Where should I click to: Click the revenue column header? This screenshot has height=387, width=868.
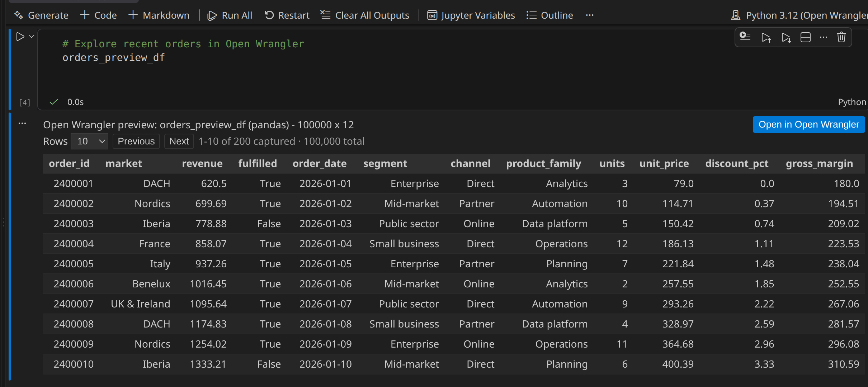202,164
